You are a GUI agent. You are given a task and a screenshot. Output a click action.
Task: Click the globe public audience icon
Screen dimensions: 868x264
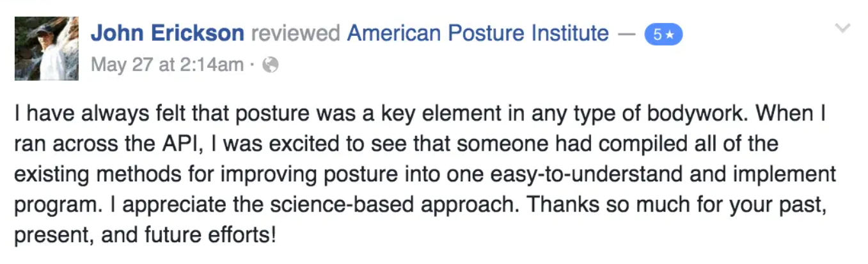[x=271, y=65]
